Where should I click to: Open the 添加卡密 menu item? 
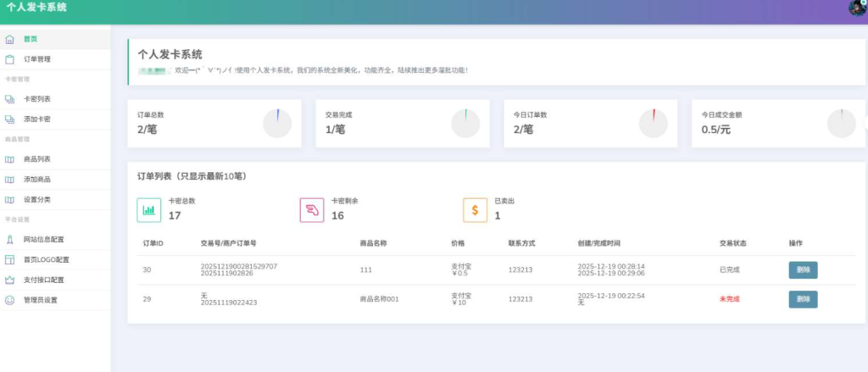[55, 119]
